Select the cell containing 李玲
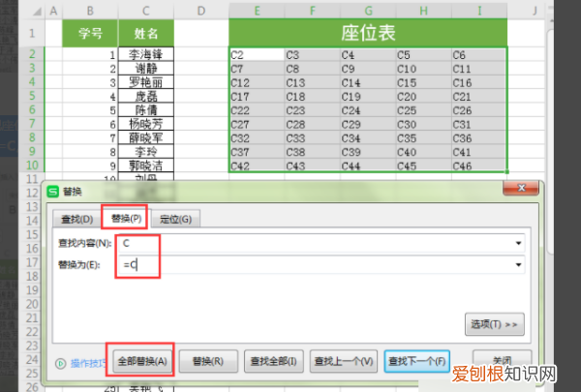This screenshot has width=581, height=392. click(146, 152)
